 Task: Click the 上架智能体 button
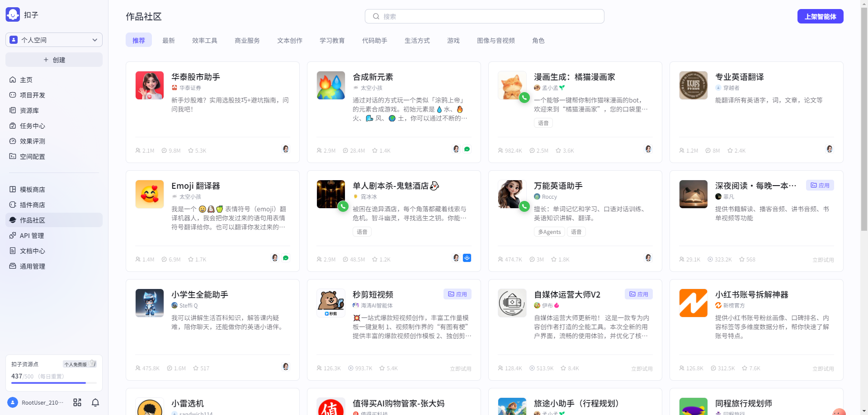[820, 16]
